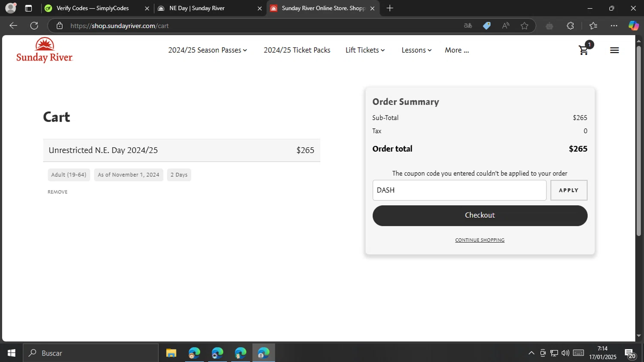Open File Explorer from taskbar
644x362 pixels.
point(171,353)
